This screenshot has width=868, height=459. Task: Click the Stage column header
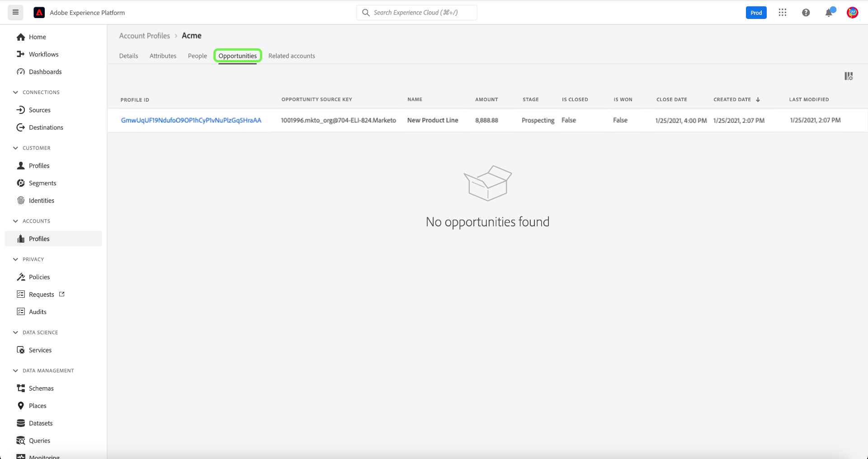point(531,99)
